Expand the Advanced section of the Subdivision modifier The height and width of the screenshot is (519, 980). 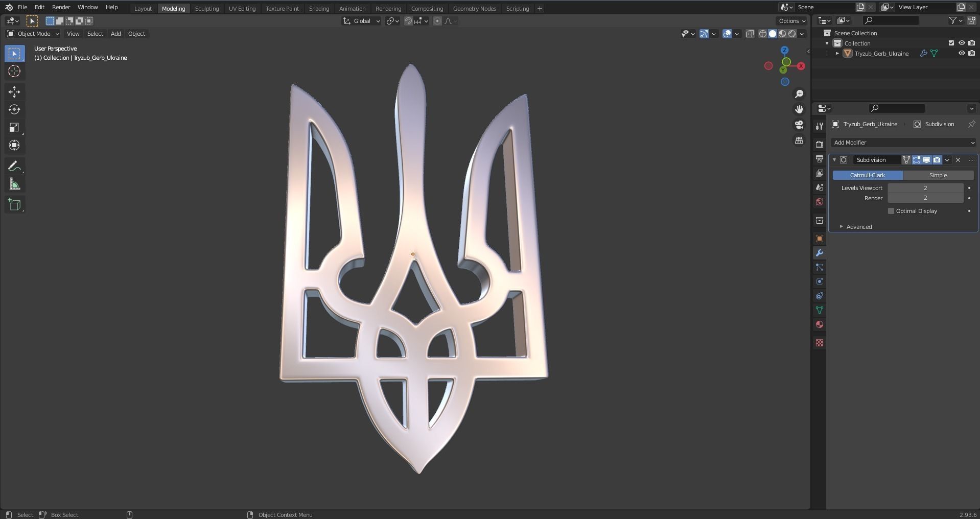coord(858,226)
